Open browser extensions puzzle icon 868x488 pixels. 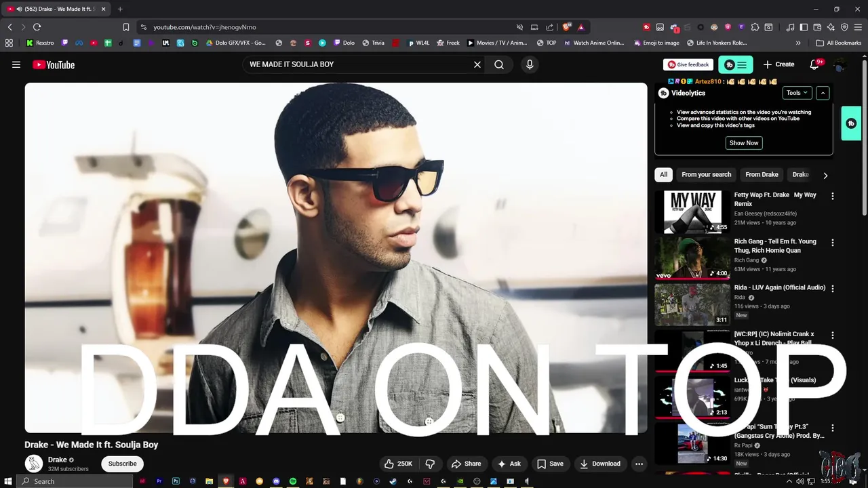(x=755, y=27)
